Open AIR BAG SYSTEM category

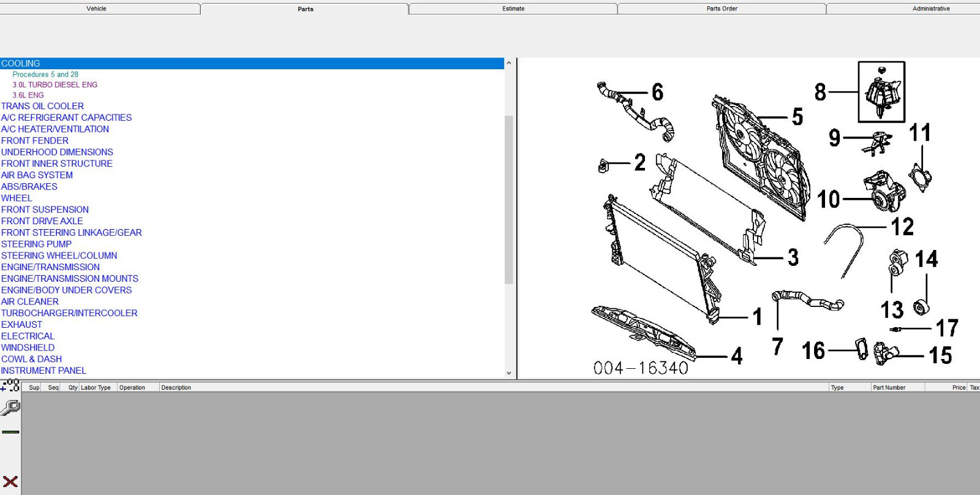[37, 175]
